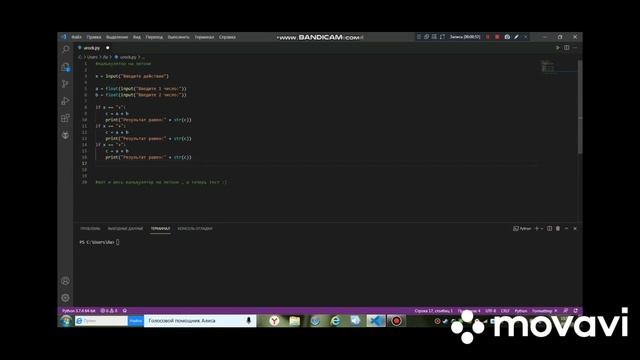Viewport: 640px width, 360px height.
Task: Switch to the Проблемы panel tab
Action: (x=90, y=229)
